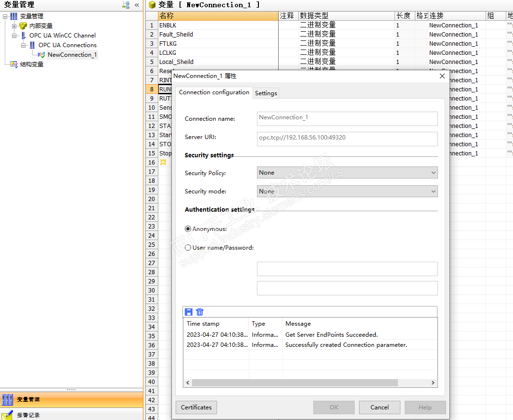Click the 连接 column header
Image resolution: width=513 pixels, height=420 pixels.
457,16
